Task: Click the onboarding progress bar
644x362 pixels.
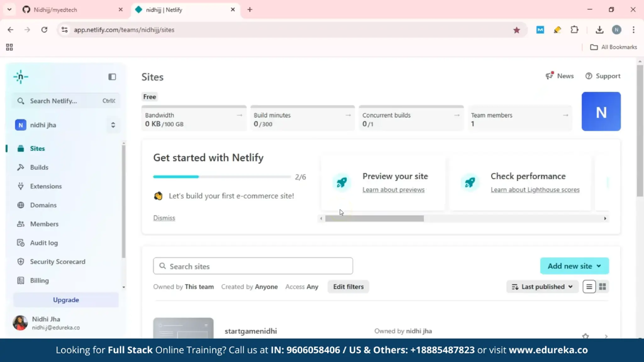Action: tap(222, 177)
